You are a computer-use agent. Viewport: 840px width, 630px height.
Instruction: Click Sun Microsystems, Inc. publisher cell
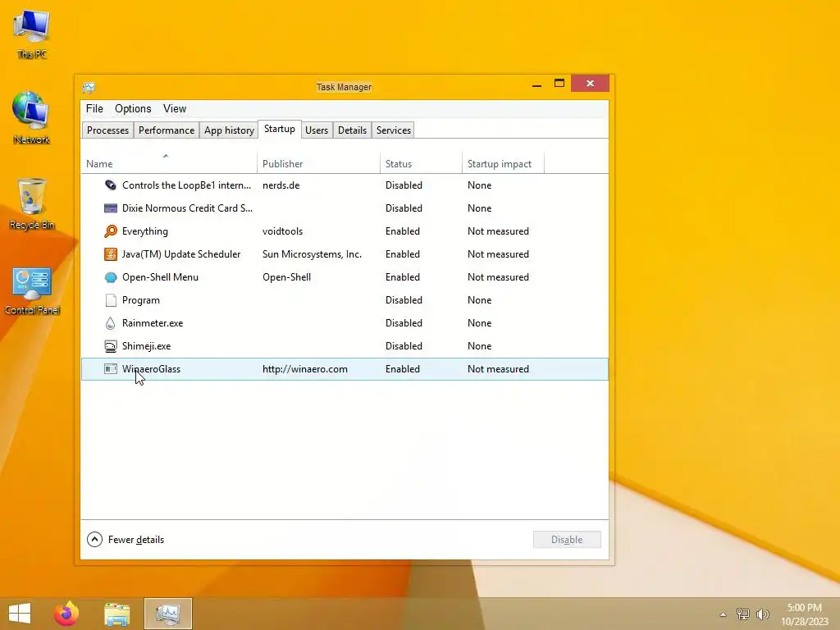coord(312,254)
